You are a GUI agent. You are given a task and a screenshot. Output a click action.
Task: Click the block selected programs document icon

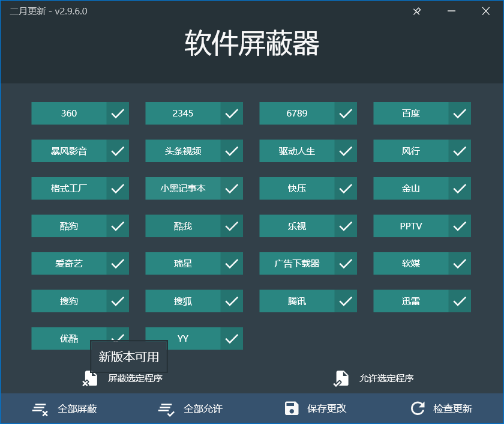pos(90,378)
